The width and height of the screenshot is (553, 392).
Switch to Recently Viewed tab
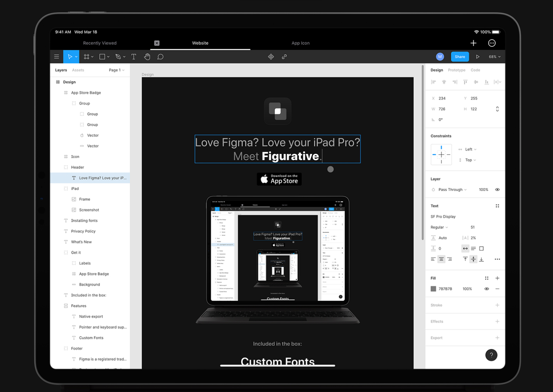(100, 43)
